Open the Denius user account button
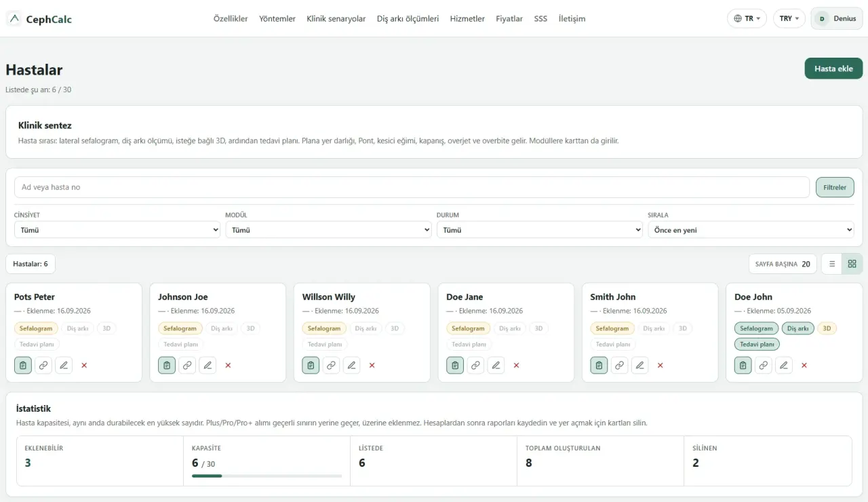Image resolution: width=868 pixels, height=502 pixels. [x=837, y=18]
